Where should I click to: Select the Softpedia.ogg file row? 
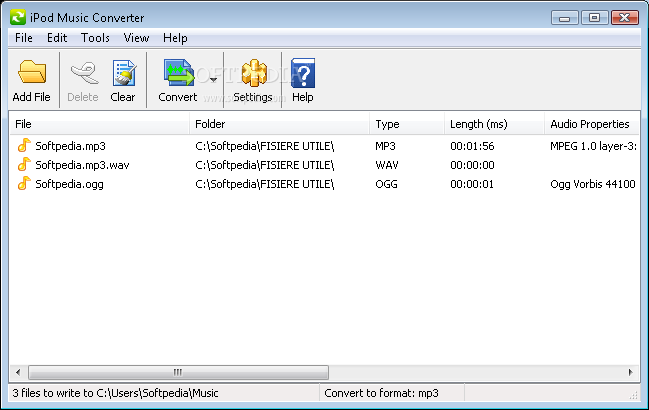coord(324,184)
